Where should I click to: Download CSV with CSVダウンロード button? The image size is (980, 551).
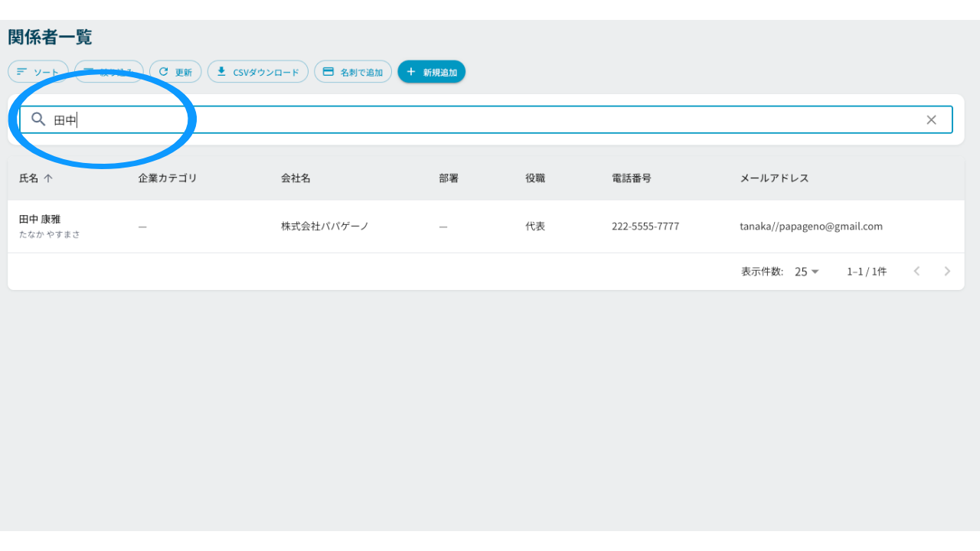click(x=258, y=72)
